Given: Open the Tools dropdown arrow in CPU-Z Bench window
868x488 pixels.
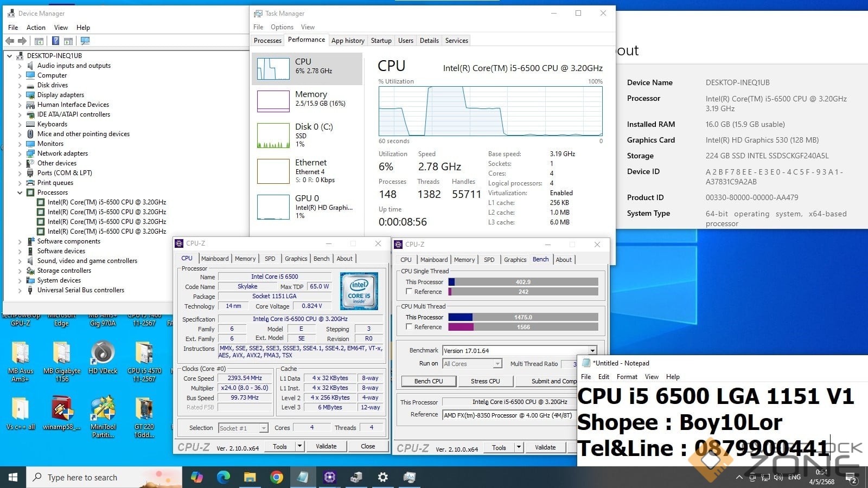Looking at the screenshot, I should [519, 447].
